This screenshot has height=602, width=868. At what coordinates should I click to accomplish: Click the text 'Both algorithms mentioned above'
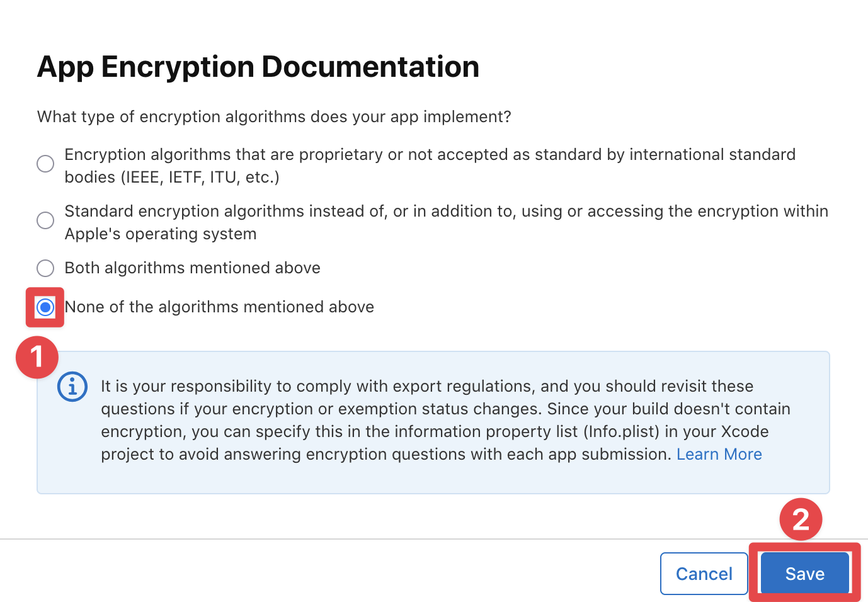pos(192,268)
